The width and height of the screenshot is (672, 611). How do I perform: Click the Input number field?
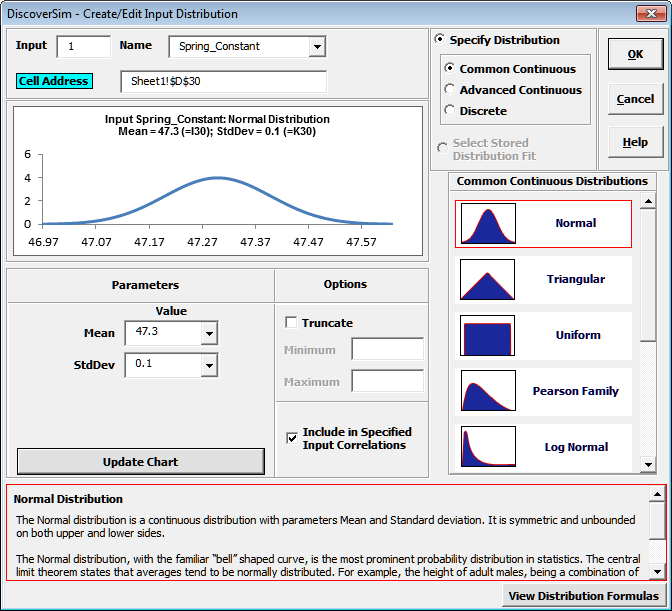coord(84,46)
